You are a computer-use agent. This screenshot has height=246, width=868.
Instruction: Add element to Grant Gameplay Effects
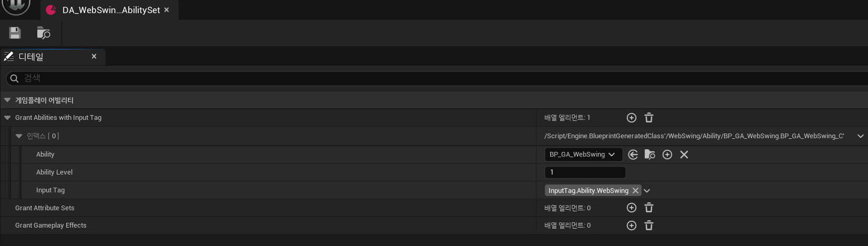pyautogui.click(x=632, y=225)
